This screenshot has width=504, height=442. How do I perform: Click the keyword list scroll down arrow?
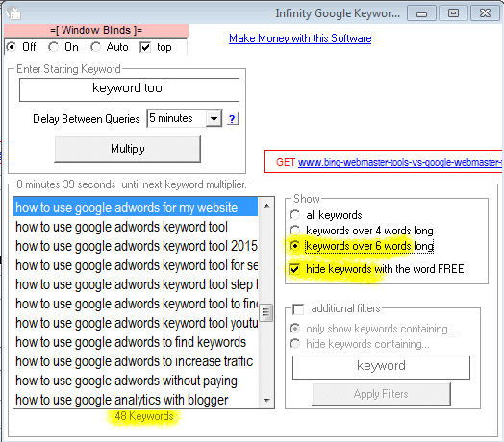click(266, 401)
